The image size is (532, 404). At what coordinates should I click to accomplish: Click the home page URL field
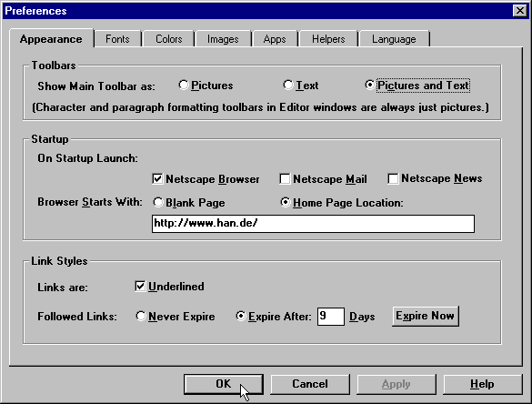313,224
